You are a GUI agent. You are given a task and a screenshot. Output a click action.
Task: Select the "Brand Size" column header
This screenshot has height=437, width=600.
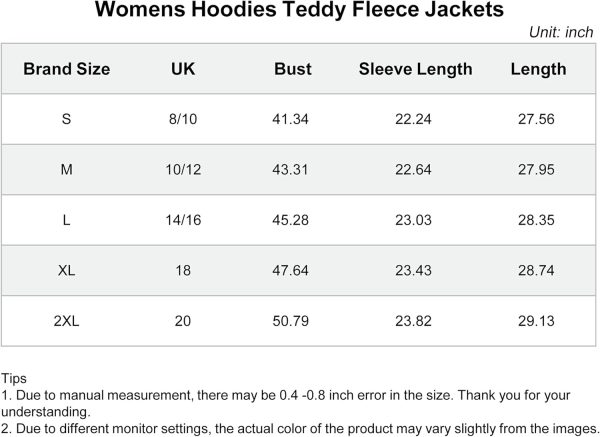[67, 70]
